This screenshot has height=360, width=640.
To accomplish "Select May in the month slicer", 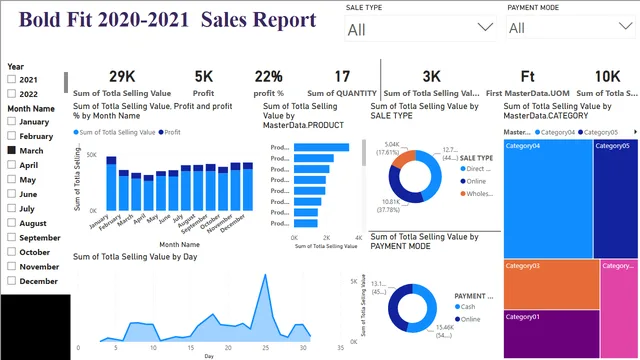I will tap(11, 179).
